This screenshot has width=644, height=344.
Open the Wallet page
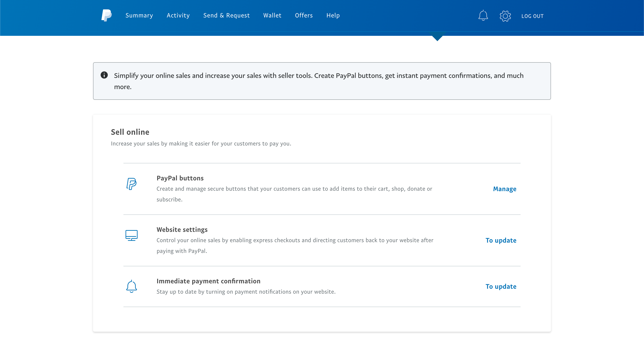tap(272, 15)
